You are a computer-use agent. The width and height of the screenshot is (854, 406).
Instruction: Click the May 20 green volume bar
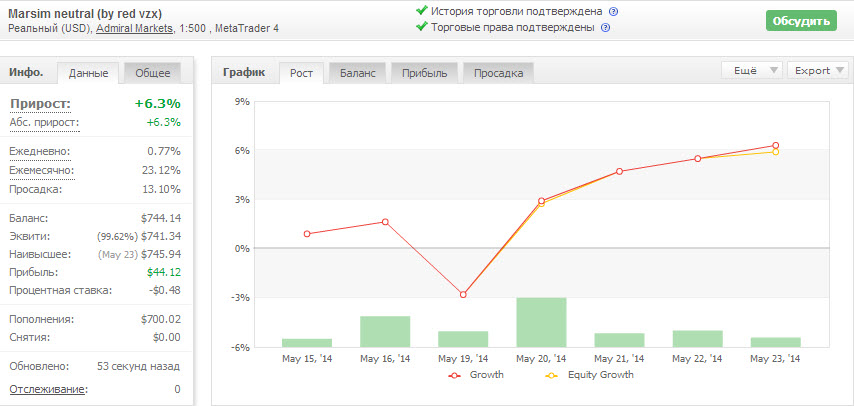[542, 321]
